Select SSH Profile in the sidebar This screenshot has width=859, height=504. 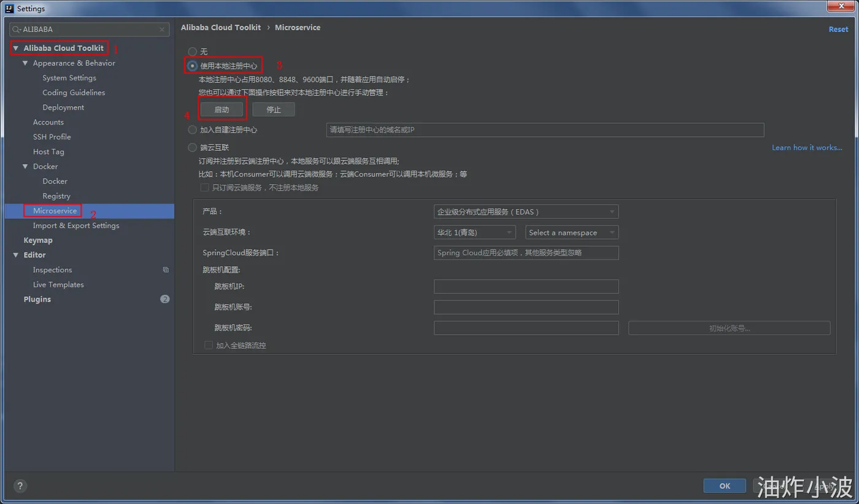pos(52,137)
